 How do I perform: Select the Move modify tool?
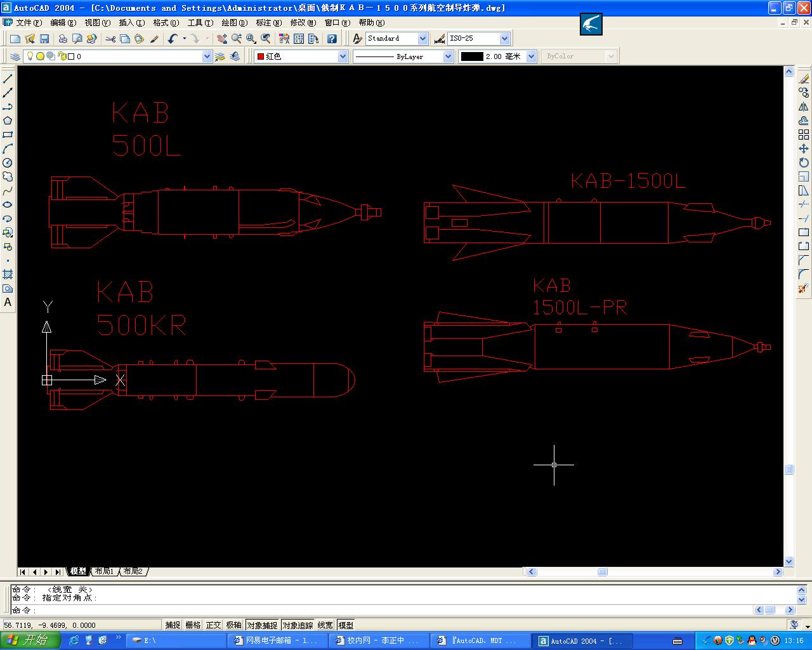pyautogui.click(x=804, y=149)
